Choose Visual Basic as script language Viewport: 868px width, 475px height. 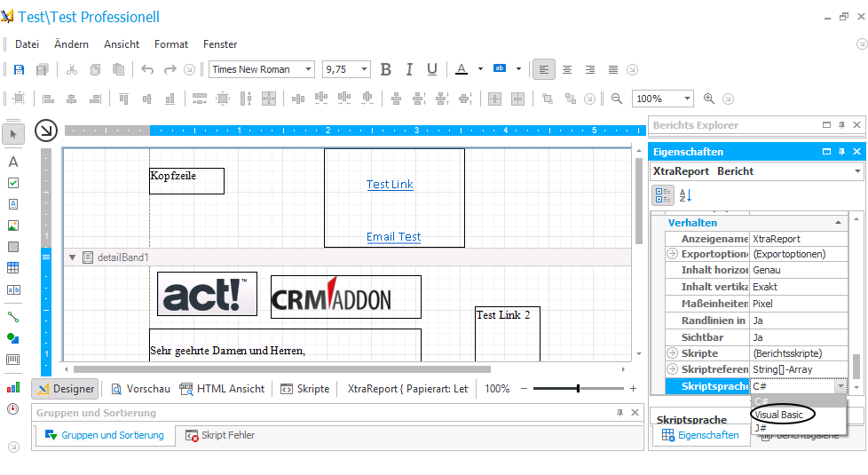tap(779, 415)
